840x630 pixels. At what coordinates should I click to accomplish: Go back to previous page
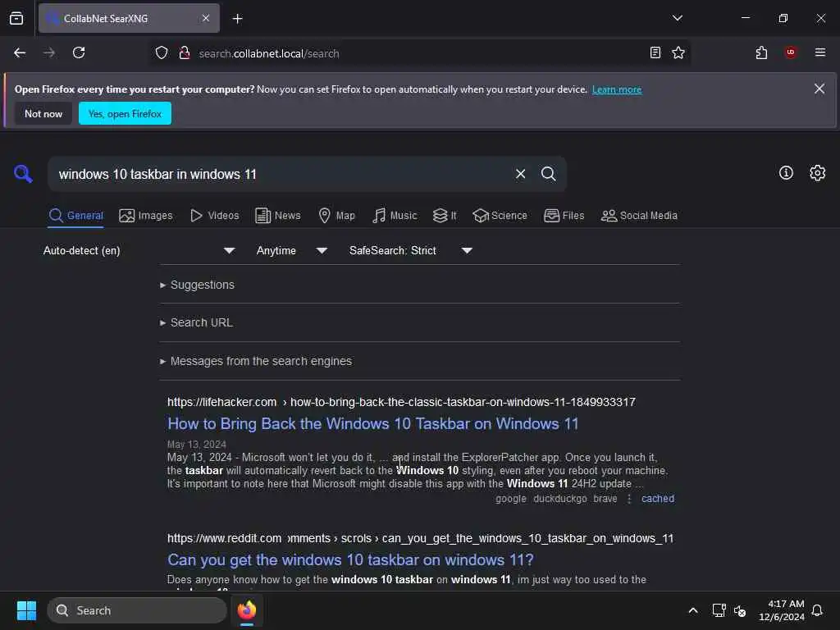click(x=20, y=52)
